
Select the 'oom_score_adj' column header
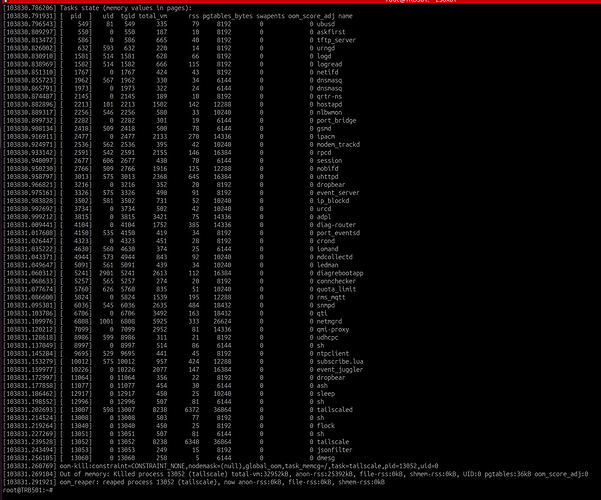pyautogui.click(x=311, y=16)
